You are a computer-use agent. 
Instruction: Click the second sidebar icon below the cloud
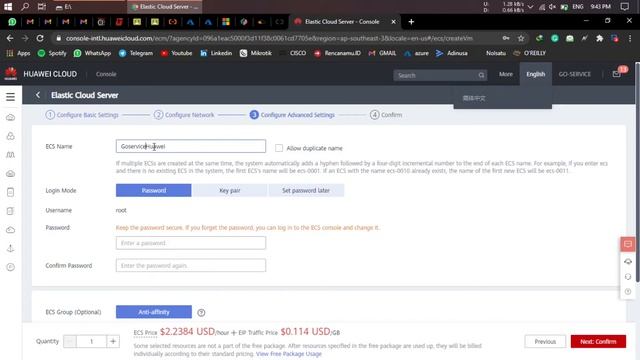pos(11,136)
